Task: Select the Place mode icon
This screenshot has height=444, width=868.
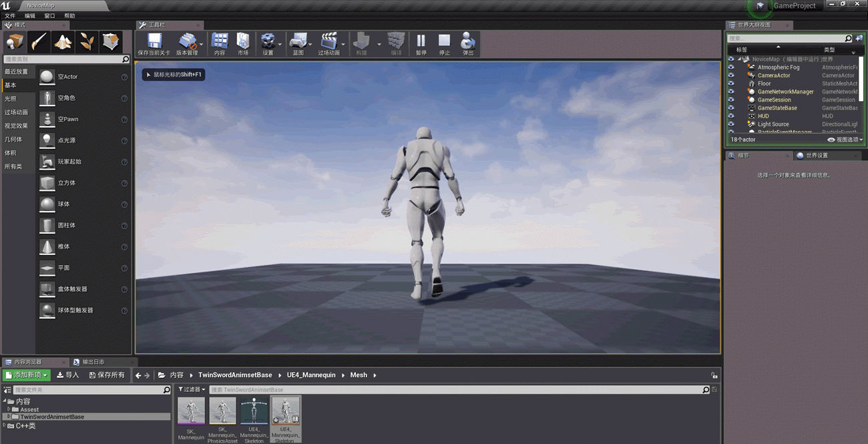Action: pos(15,42)
